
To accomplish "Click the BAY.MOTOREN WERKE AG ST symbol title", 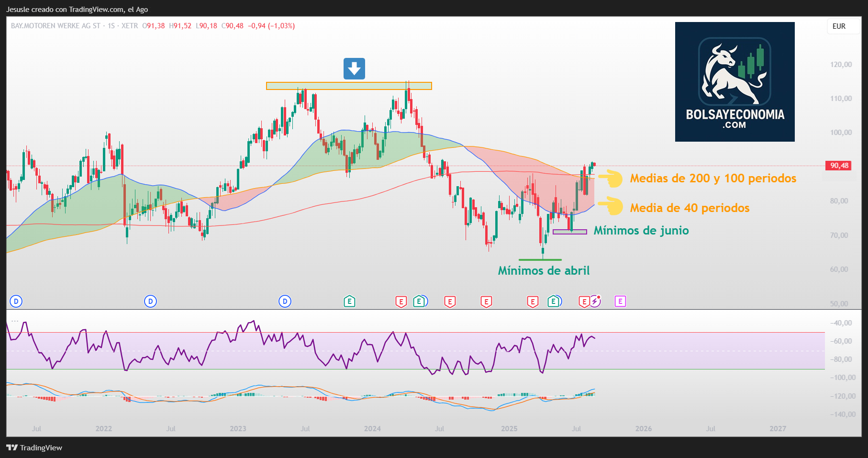I will (x=56, y=26).
